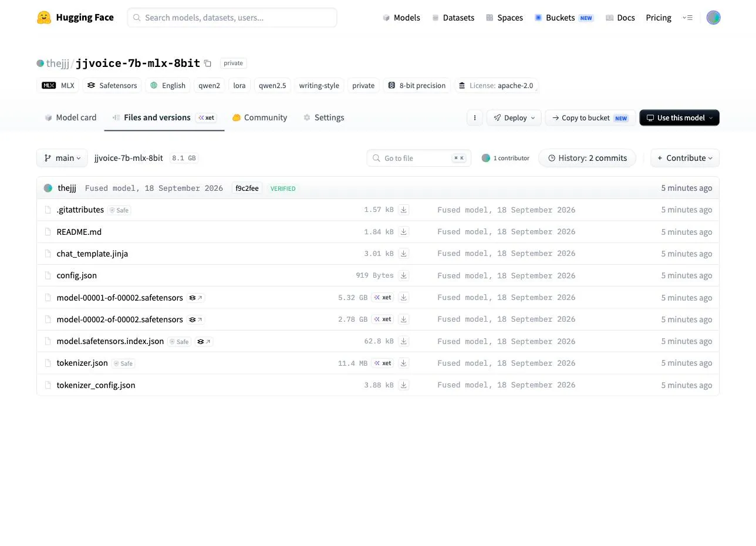The height and width of the screenshot is (546, 756).
Task: Expand the main branch selector
Action: 62,158
